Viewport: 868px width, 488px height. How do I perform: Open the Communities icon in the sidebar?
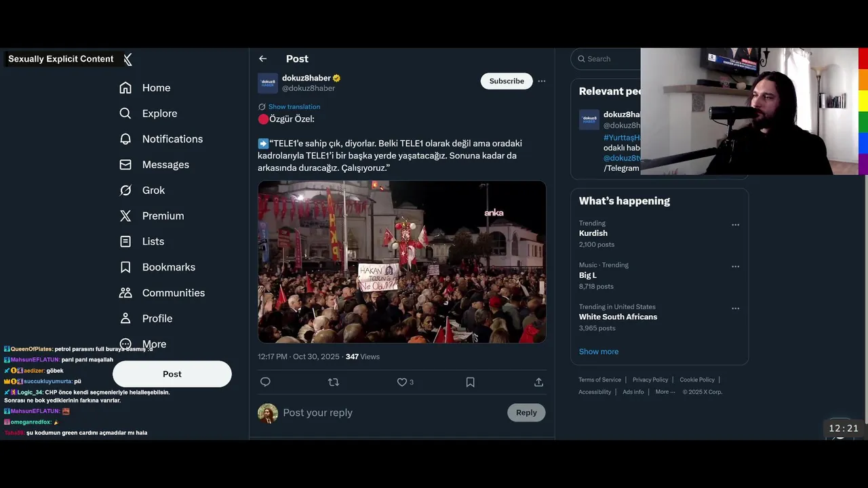(x=125, y=293)
